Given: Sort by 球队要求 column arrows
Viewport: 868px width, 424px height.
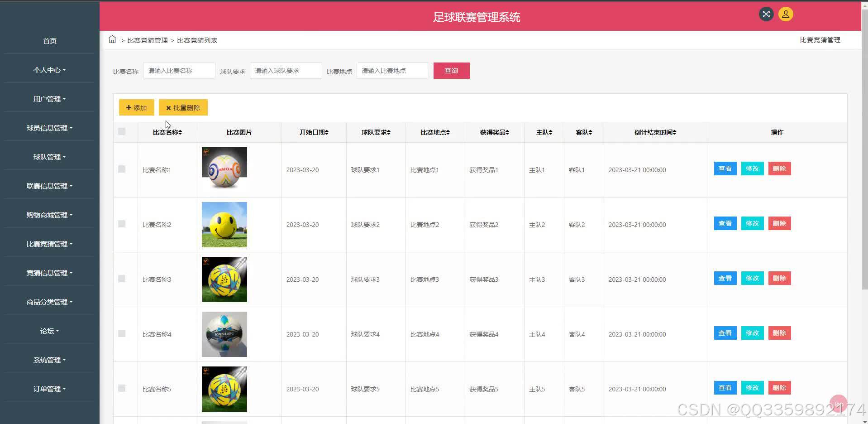Looking at the screenshot, I should [389, 132].
